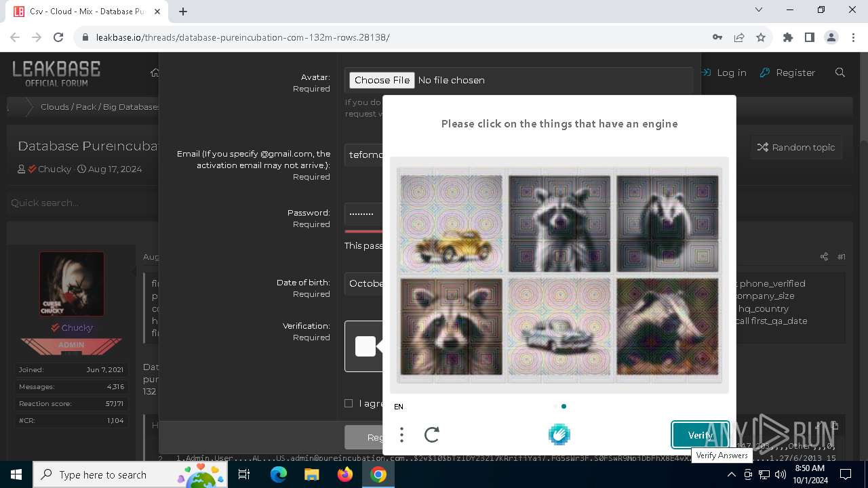This screenshot has width=868, height=488.
Task: Open a new Chrome tab
Action: [x=183, y=11]
